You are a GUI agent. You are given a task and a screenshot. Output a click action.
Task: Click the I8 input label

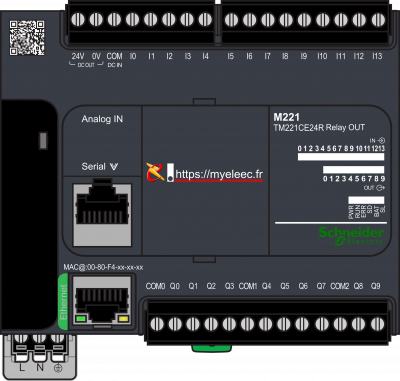click(285, 56)
